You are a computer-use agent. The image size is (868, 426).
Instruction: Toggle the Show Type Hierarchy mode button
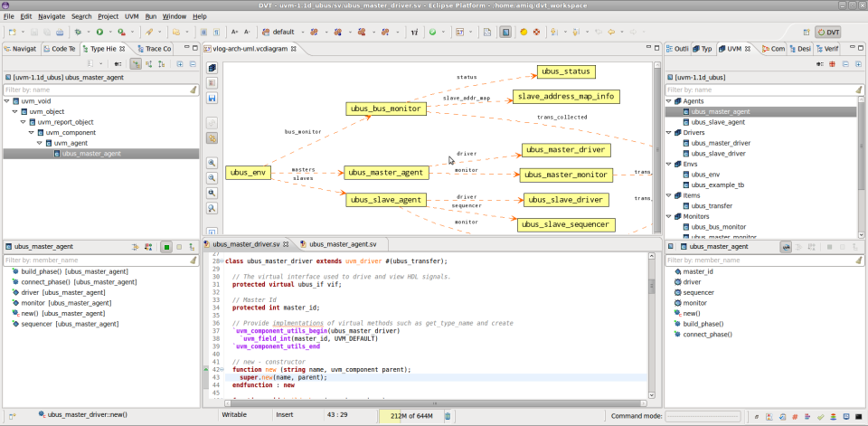135,64
